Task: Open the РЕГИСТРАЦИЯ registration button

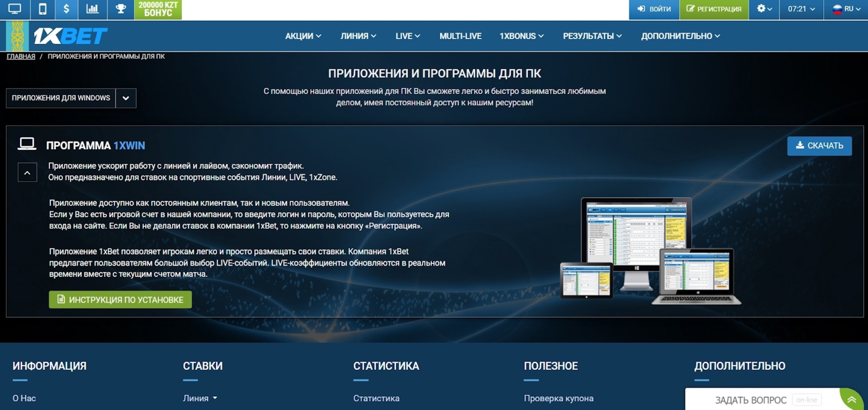Action: [x=714, y=9]
